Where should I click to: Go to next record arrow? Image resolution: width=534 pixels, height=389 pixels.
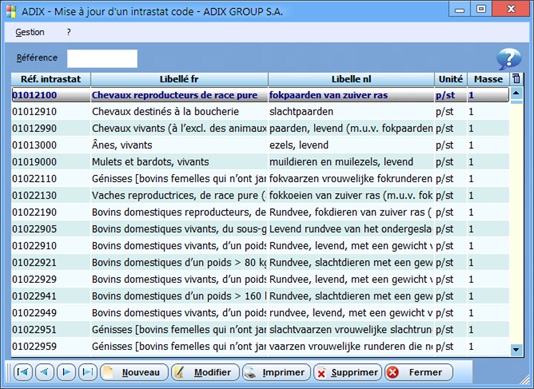tap(66, 372)
